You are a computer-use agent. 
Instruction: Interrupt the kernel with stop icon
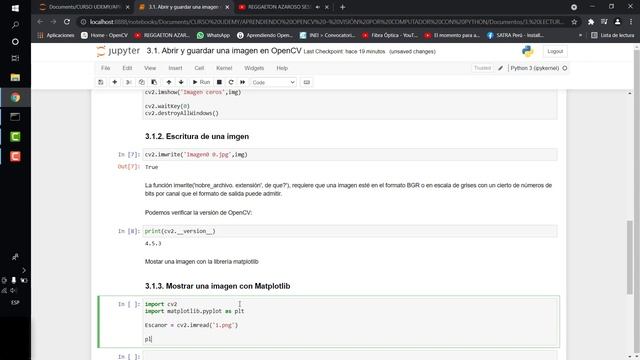pos(219,82)
